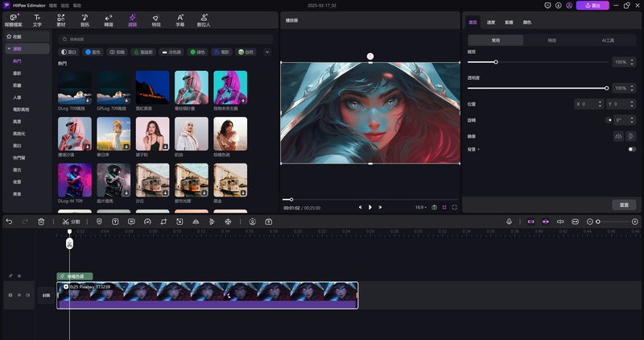This screenshot has width=644, height=340.
Task: Open the 16:9 aspect ratio dropdown
Action: coord(420,207)
